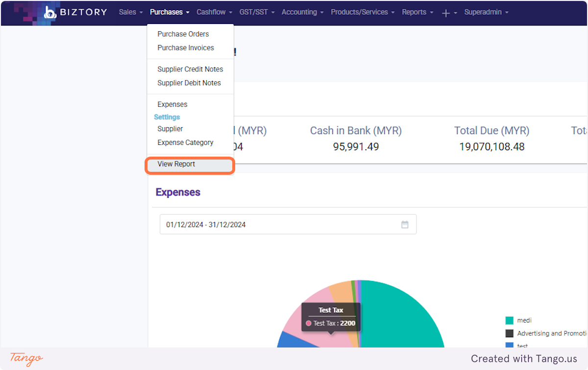Expand the Cashflow dropdown menu
This screenshot has height=370, width=588.
tap(214, 12)
